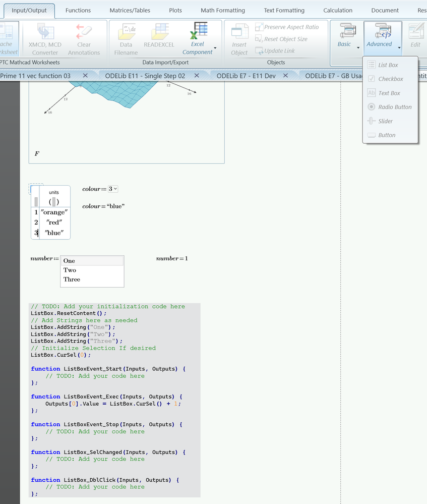Screen dimensions: 427x504
Task: Select Checkbox from the Advanced menu
Action: point(390,79)
